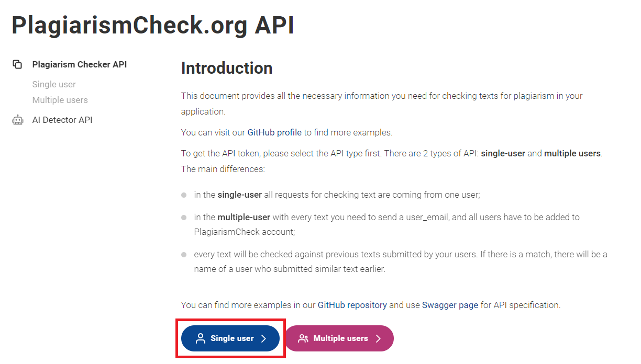
Task: Open the GitHub profile link
Action: click(x=274, y=132)
